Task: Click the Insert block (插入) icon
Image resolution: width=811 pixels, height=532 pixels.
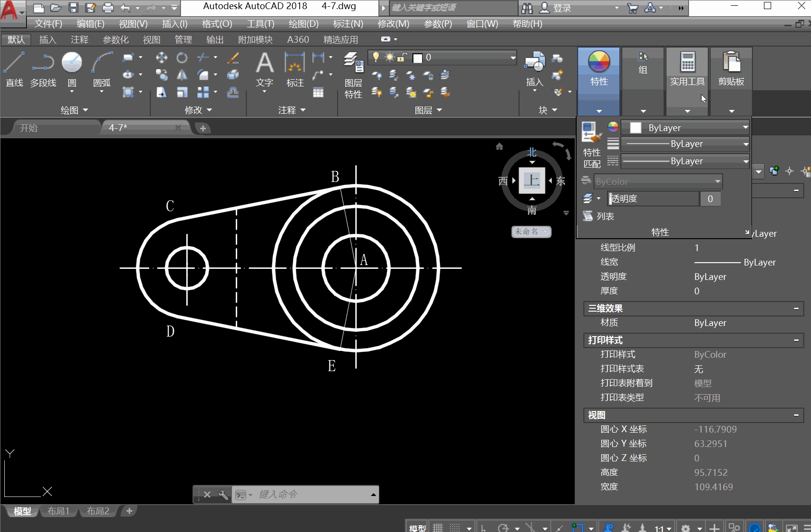Action: point(534,70)
